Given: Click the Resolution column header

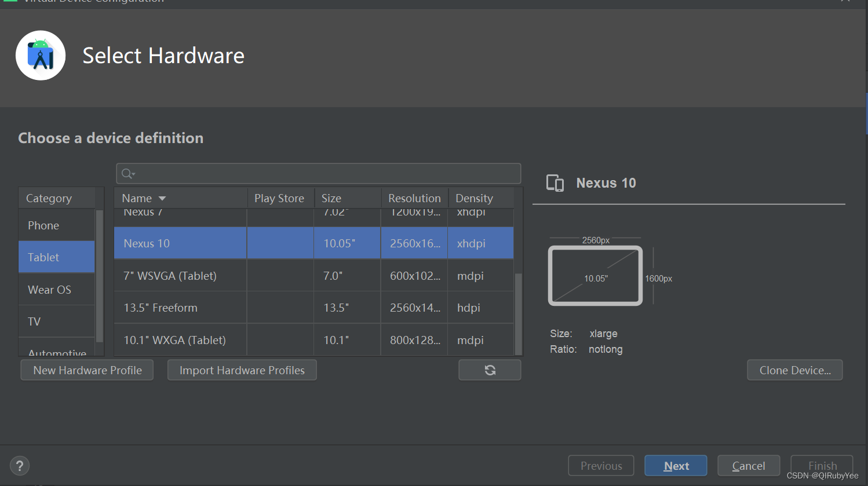Looking at the screenshot, I should [415, 198].
